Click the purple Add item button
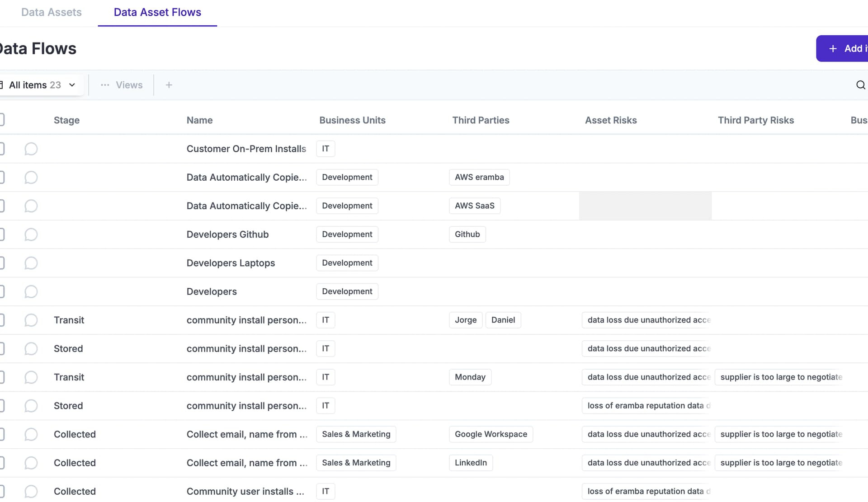The width and height of the screenshot is (868, 502). pos(842,48)
